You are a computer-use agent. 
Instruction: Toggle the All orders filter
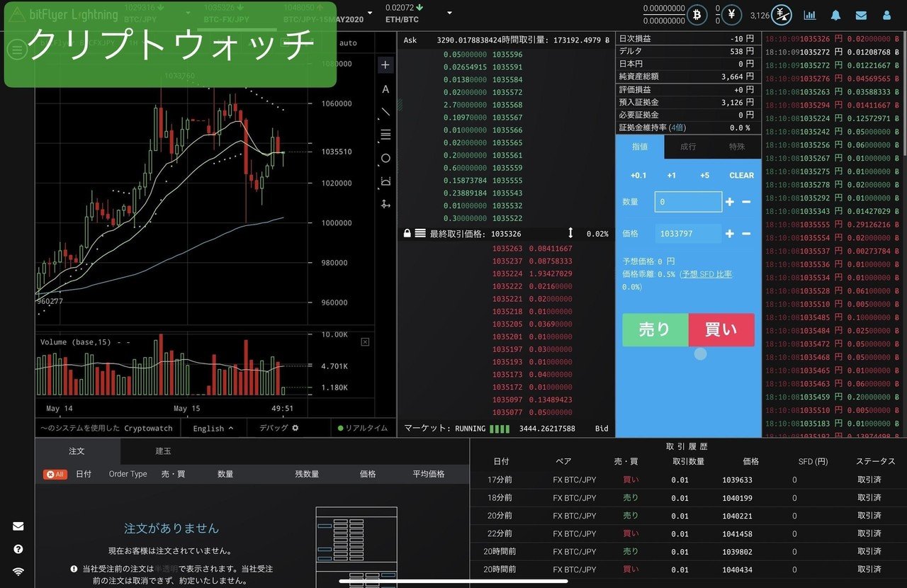click(55, 474)
